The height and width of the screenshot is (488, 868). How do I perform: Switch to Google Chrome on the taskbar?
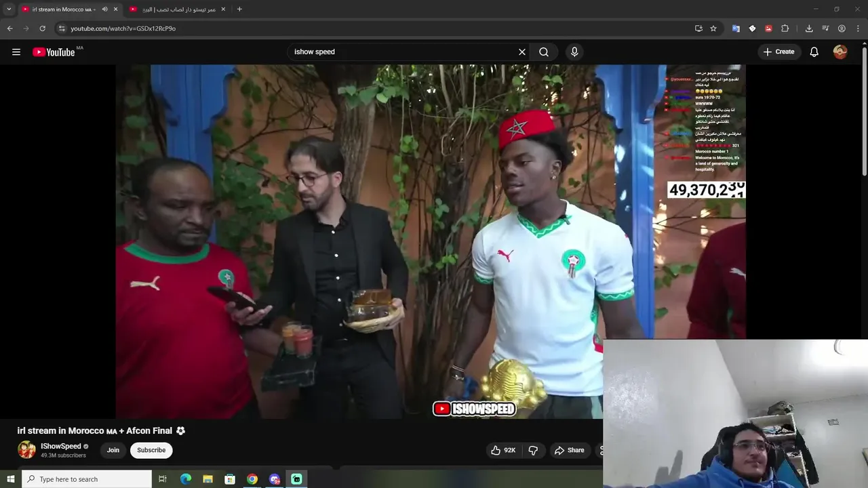click(252, 479)
